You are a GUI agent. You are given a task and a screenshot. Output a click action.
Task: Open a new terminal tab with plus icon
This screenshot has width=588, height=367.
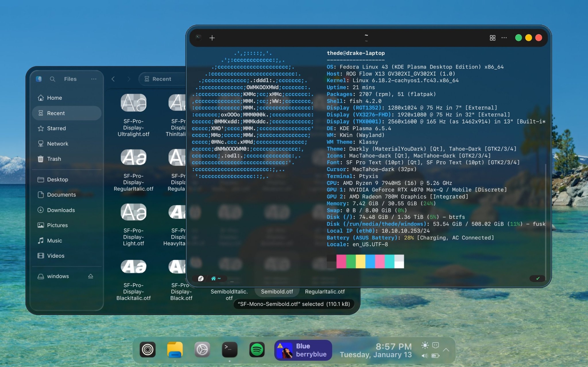212,38
